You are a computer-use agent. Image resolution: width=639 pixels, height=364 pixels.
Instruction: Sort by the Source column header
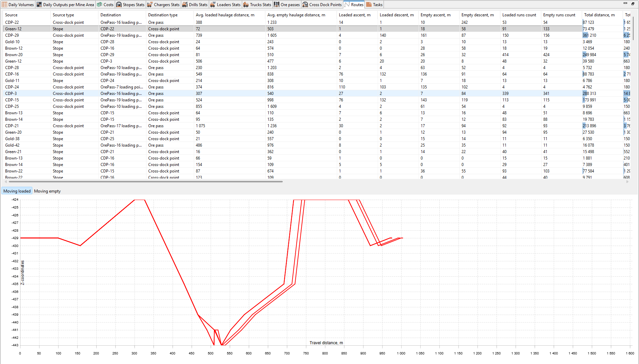27,15
